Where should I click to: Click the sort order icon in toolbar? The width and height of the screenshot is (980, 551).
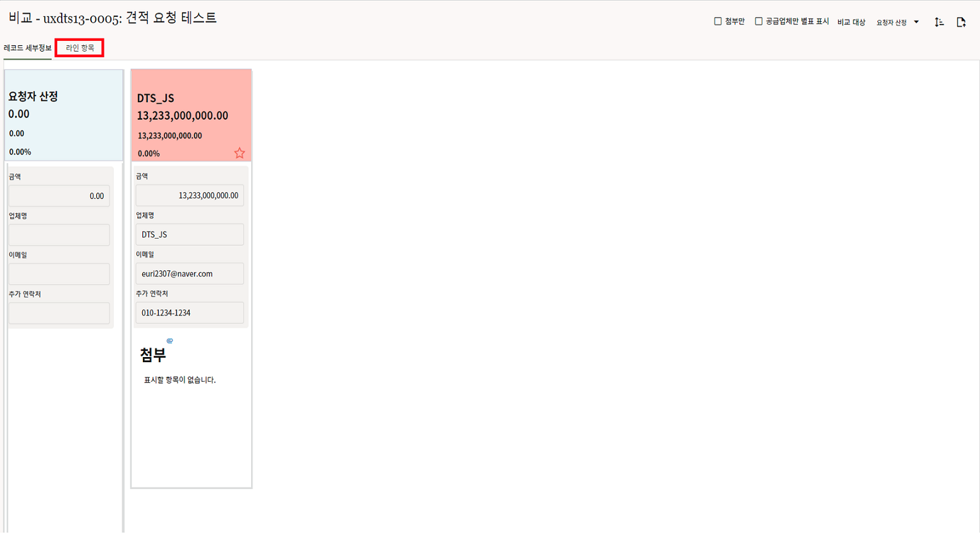tap(939, 22)
